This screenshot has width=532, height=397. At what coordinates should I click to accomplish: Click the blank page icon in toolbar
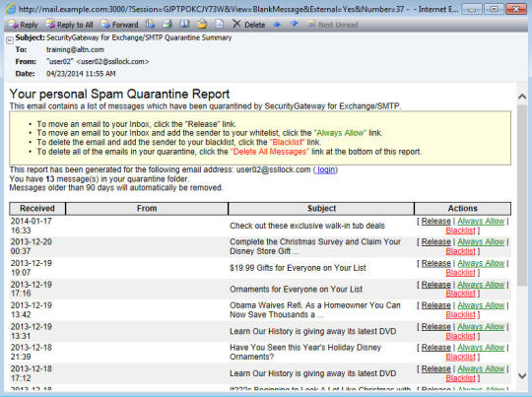point(220,25)
